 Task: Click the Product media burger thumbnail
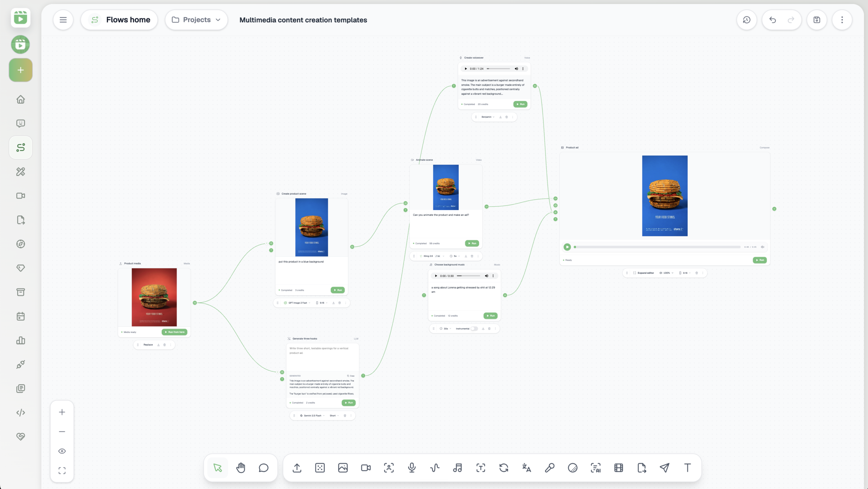click(154, 297)
